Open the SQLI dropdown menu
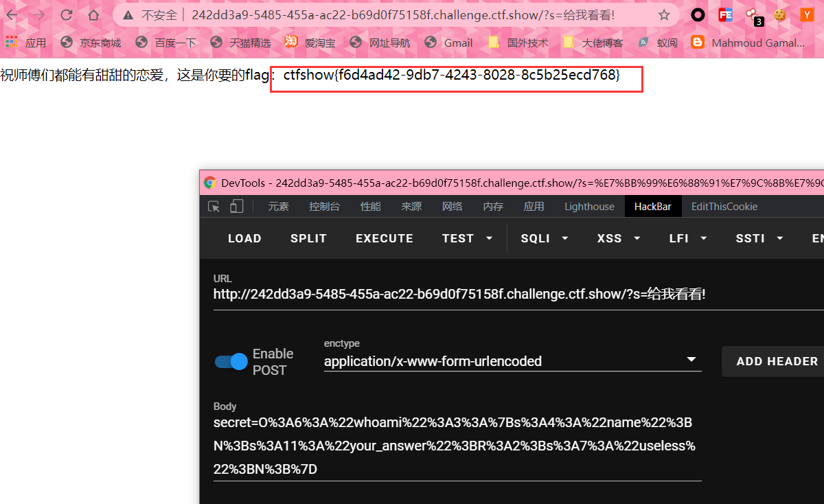The image size is (824, 504). [x=545, y=238]
